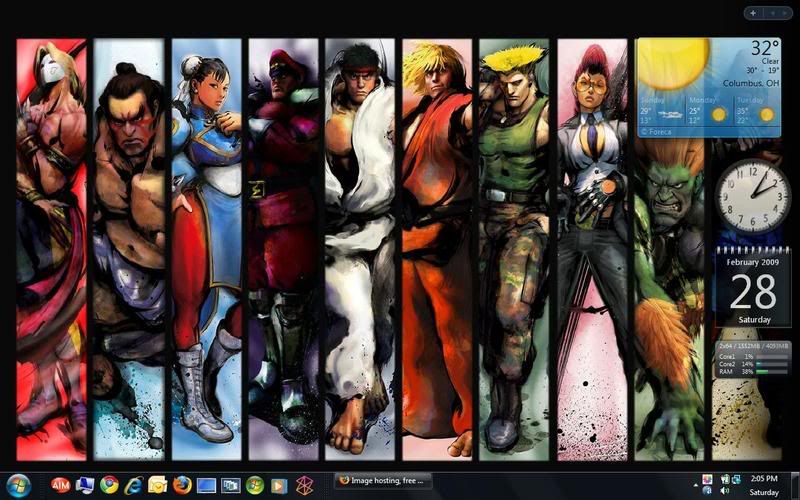Switch to Image hosting Firefox taskbar button

point(383,481)
